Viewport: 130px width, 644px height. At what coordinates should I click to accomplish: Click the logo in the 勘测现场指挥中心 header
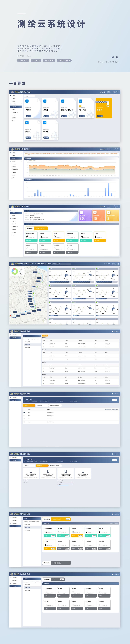[12, 264]
